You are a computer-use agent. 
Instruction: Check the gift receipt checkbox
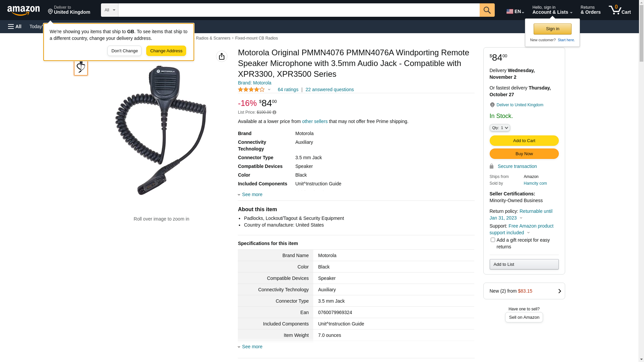point(493,240)
